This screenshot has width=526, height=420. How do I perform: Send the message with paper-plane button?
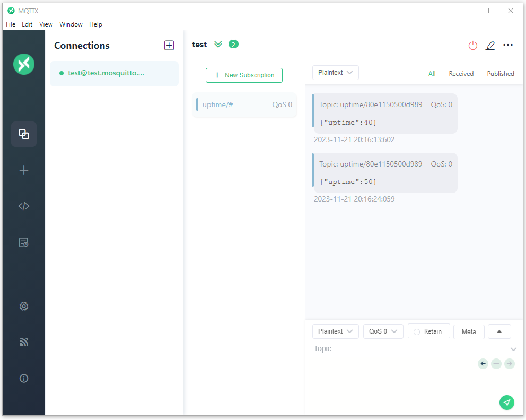point(506,402)
